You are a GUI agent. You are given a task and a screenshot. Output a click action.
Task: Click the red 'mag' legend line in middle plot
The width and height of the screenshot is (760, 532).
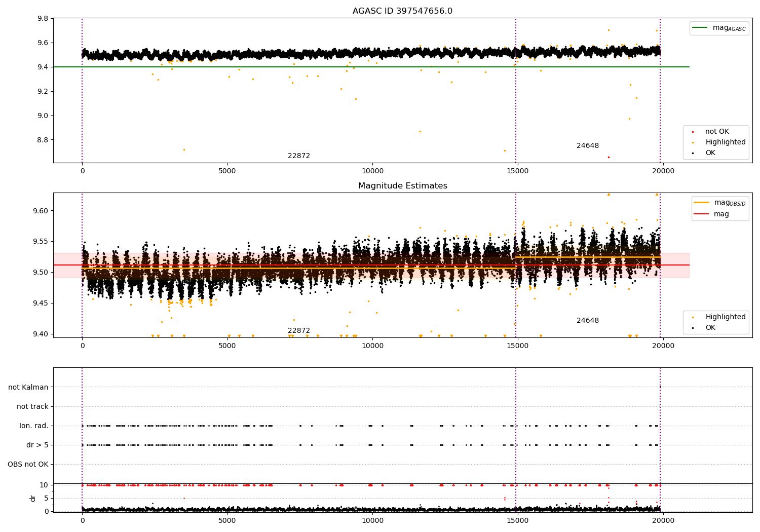click(x=702, y=214)
